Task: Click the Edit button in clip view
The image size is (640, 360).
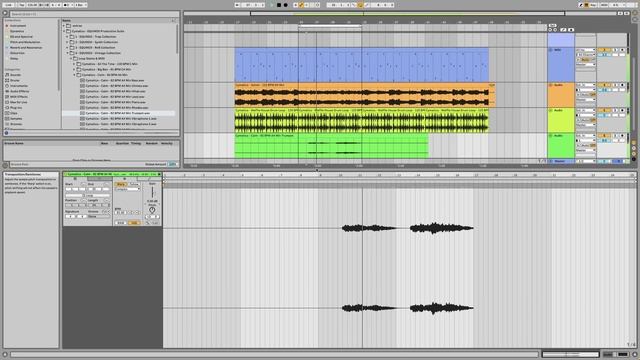Action: click(121, 223)
